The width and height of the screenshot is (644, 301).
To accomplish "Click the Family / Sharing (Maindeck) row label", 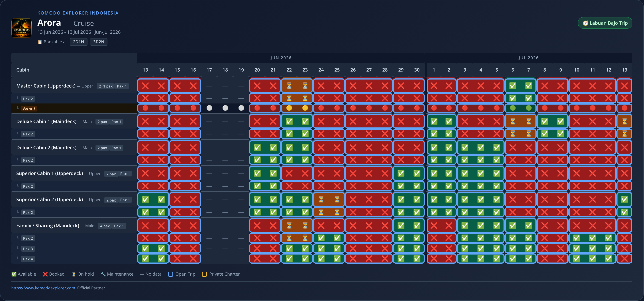I will pos(48,226).
